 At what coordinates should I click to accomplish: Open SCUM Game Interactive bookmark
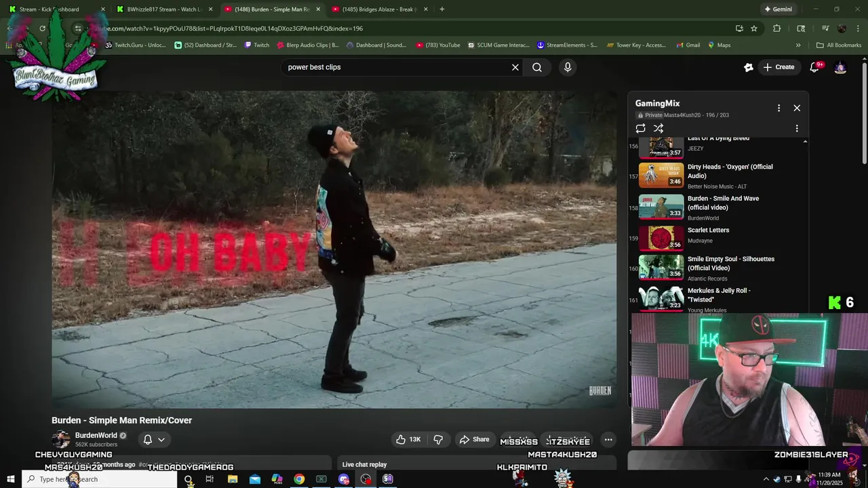(498, 45)
